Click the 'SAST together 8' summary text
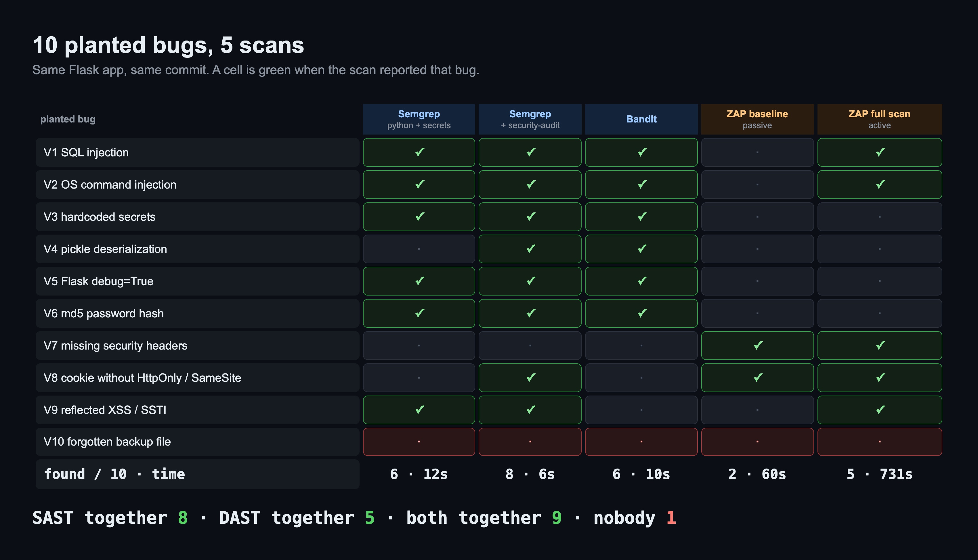This screenshot has width=978, height=560. (x=110, y=518)
